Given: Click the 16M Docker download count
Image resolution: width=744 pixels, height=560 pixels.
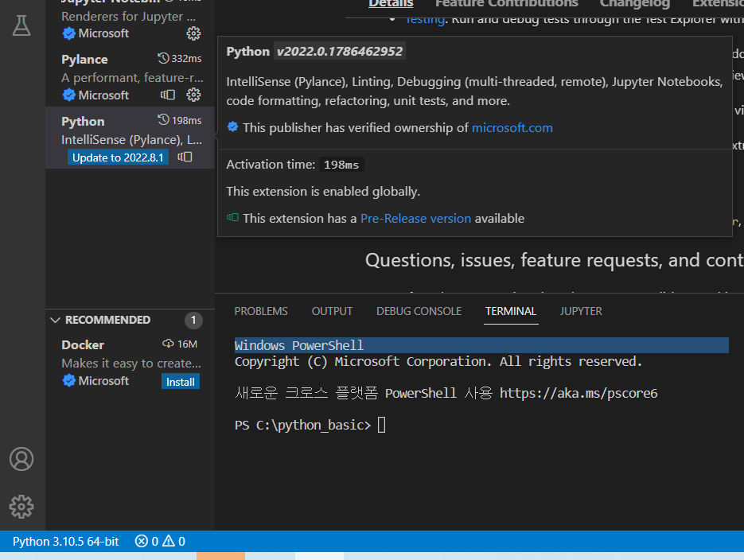Looking at the screenshot, I should pos(188,344).
